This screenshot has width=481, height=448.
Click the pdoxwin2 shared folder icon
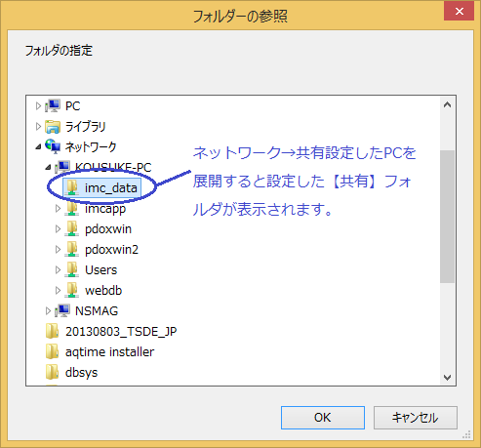click(72, 249)
